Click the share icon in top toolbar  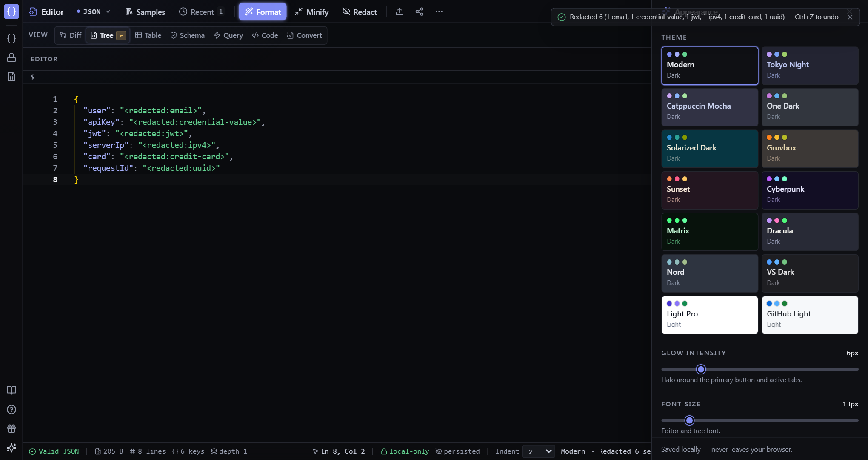(419, 12)
